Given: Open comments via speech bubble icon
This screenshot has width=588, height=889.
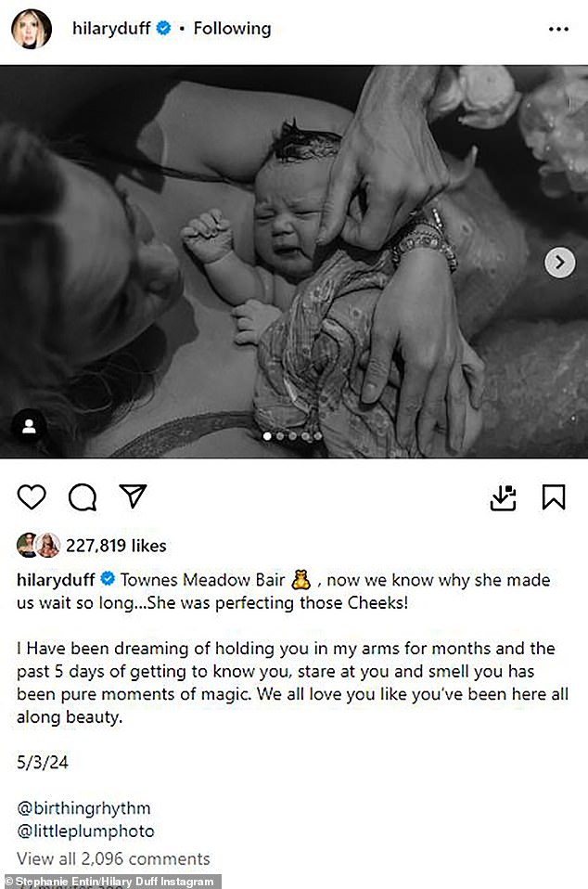Looking at the screenshot, I should 83,497.
